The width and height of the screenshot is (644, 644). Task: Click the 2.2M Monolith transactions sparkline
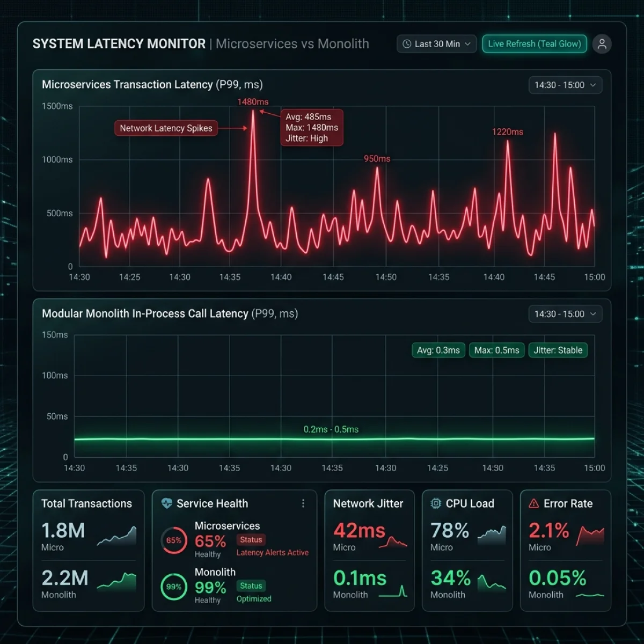[x=116, y=582]
